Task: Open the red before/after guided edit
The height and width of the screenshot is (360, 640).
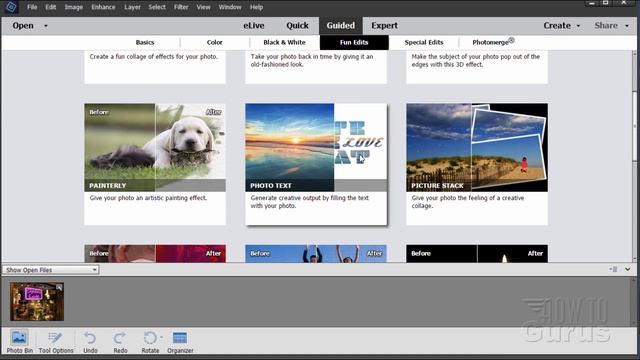Action: click(155, 253)
